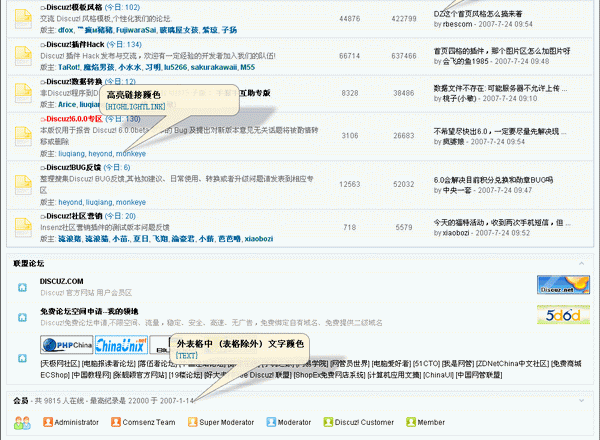The height and width of the screenshot is (440, 600).
Task: Click heyond in the Discuz!6.0.0专区 row
Action: click(x=100, y=153)
